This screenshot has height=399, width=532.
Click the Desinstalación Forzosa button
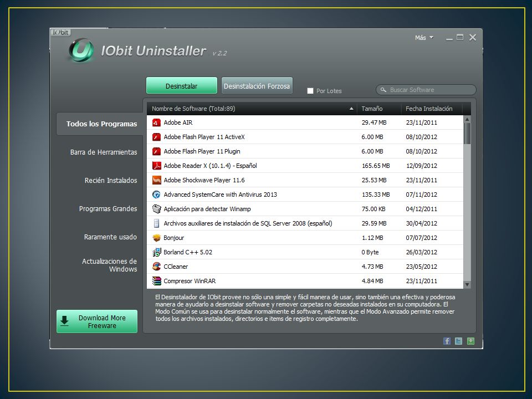click(257, 85)
